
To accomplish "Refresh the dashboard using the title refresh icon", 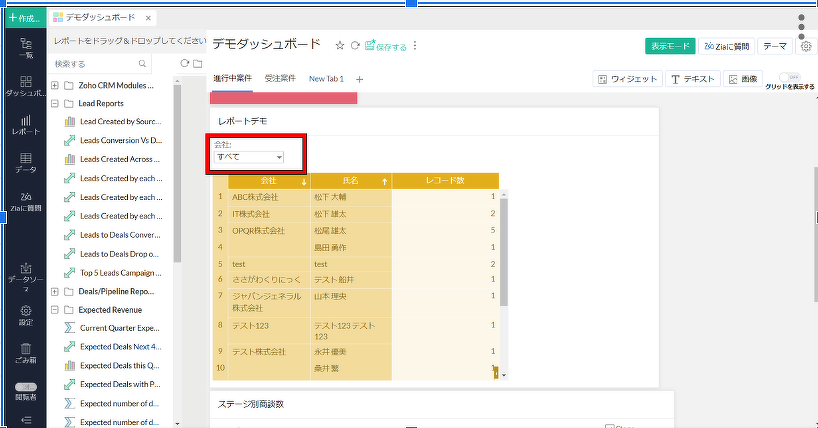I will 355,45.
